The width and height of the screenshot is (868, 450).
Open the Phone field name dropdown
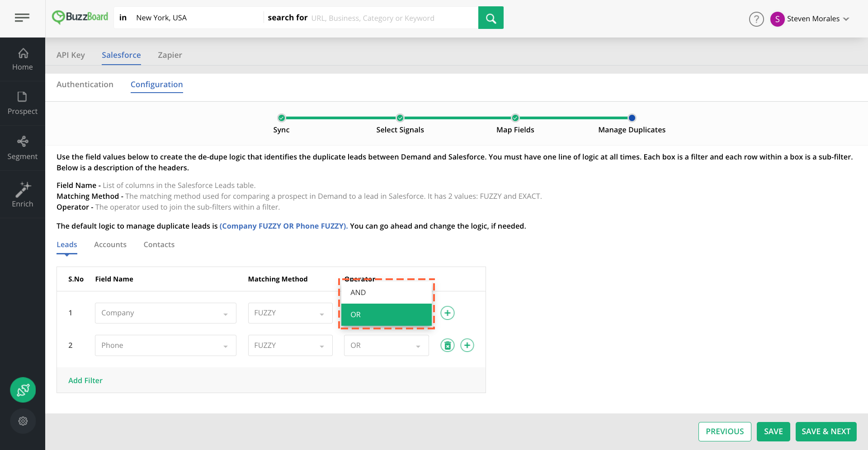coord(165,346)
